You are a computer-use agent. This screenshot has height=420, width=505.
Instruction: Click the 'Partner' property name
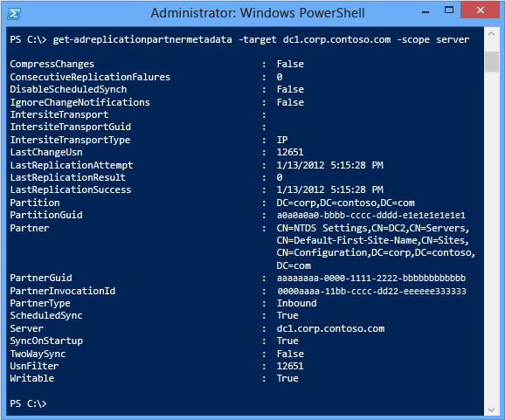[x=30, y=228]
